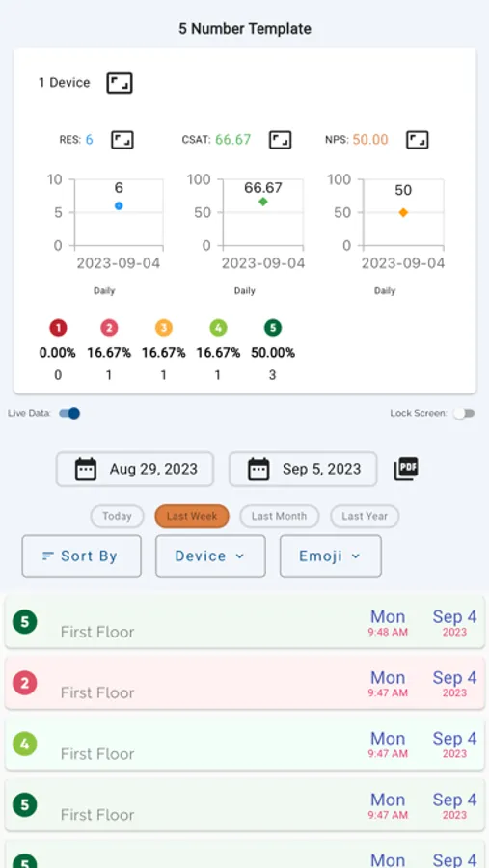The image size is (489, 868).
Task: Click the red rating 1 circle
Action: pos(58,328)
